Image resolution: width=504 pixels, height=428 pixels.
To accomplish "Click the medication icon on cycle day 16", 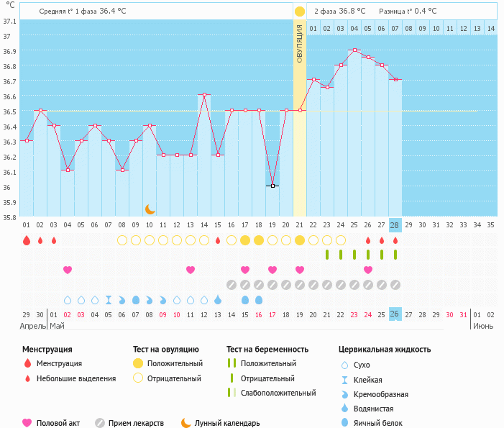I will tap(232, 285).
